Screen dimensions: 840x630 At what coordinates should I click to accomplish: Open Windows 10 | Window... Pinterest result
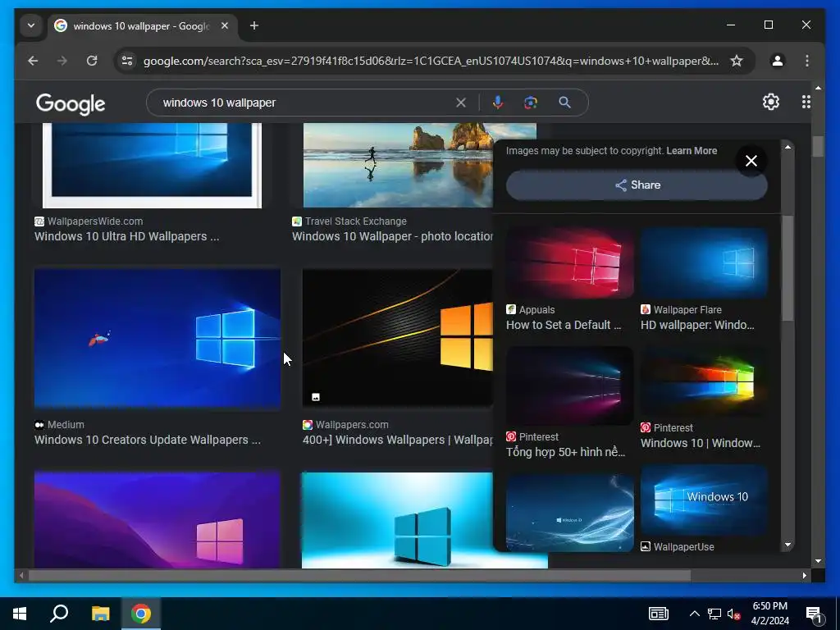[x=701, y=444]
